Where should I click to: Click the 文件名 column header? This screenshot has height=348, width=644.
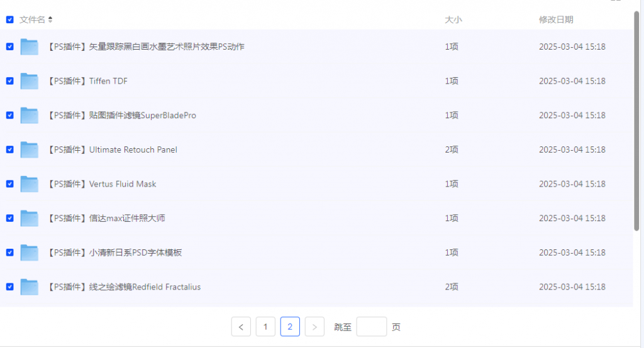tap(32, 19)
